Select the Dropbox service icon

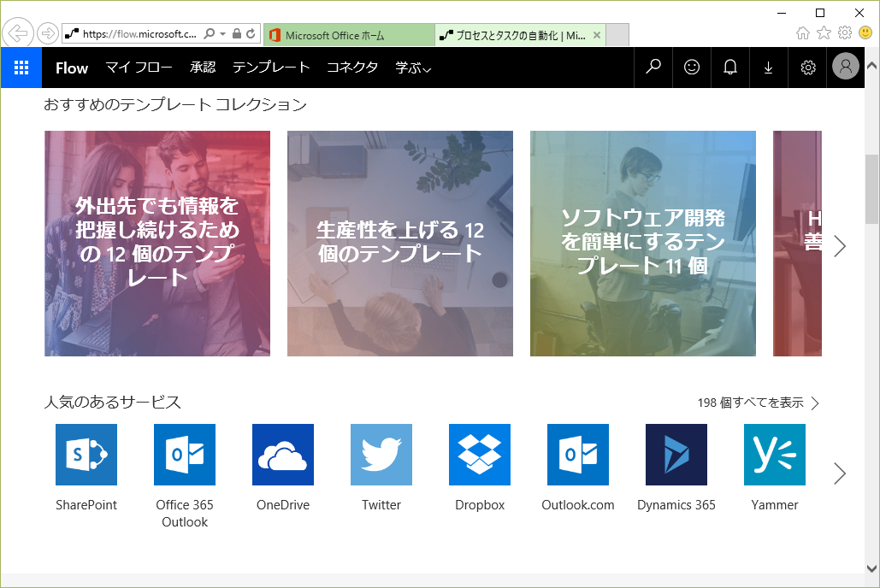coord(480,455)
